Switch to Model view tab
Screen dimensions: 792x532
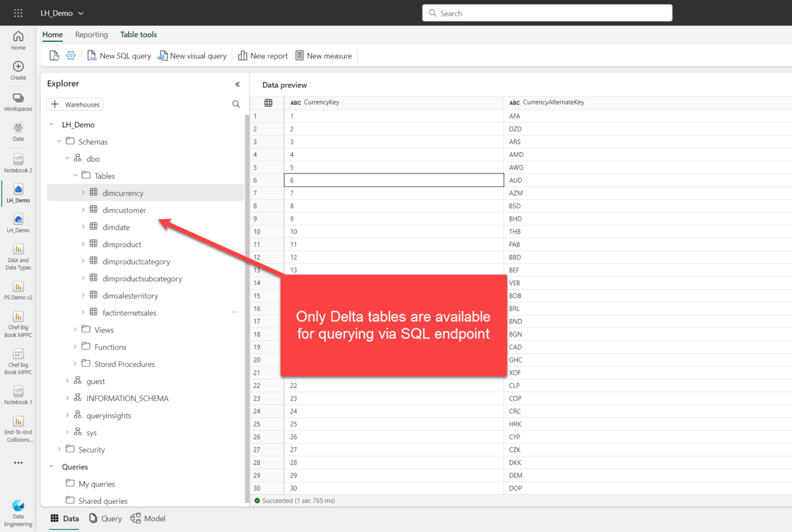tap(148, 518)
